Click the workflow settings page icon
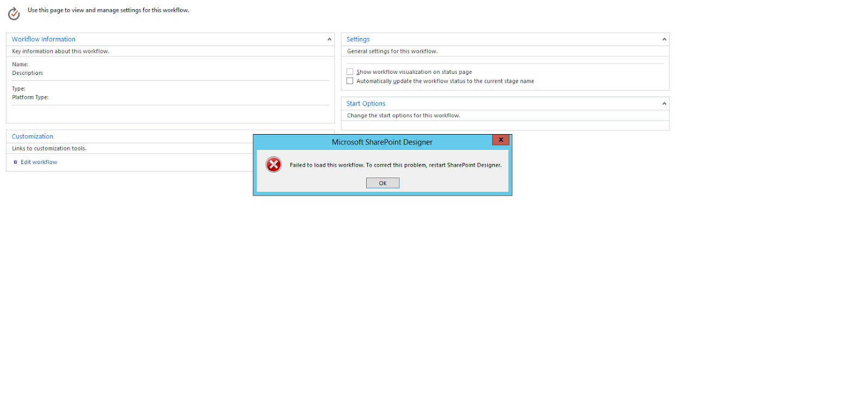This screenshot has width=868, height=417. click(14, 14)
